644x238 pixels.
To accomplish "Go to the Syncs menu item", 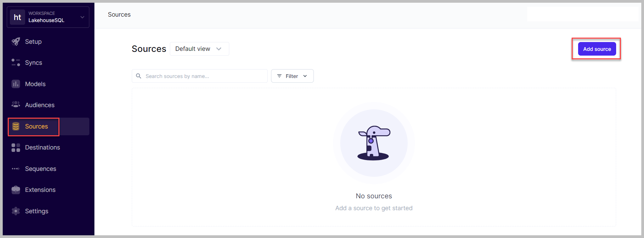I will point(34,63).
